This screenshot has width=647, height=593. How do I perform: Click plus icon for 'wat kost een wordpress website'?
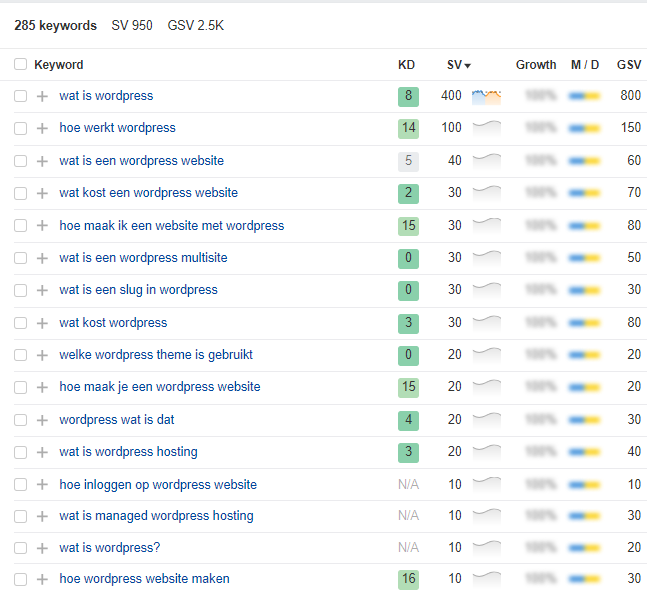click(x=42, y=193)
